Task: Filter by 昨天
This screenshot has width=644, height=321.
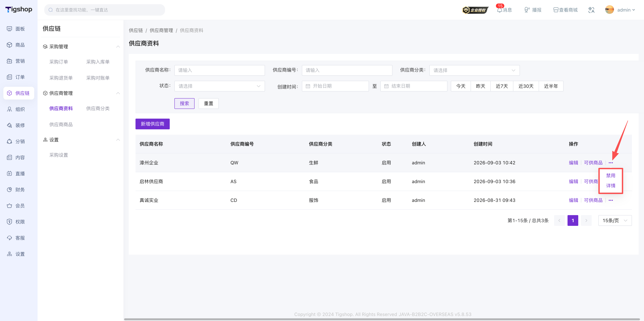Action: click(x=480, y=86)
